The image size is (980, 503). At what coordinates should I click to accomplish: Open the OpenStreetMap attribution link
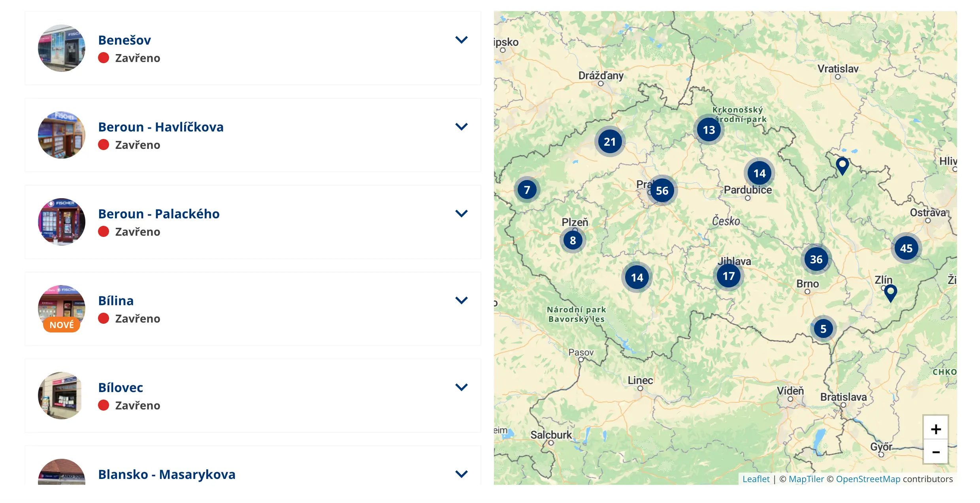[x=868, y=479]
